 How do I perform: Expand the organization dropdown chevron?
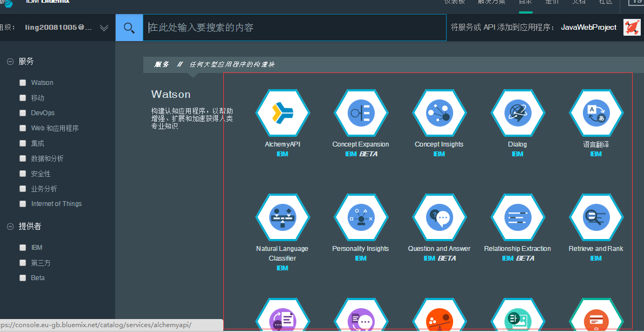tap(104, 28)
